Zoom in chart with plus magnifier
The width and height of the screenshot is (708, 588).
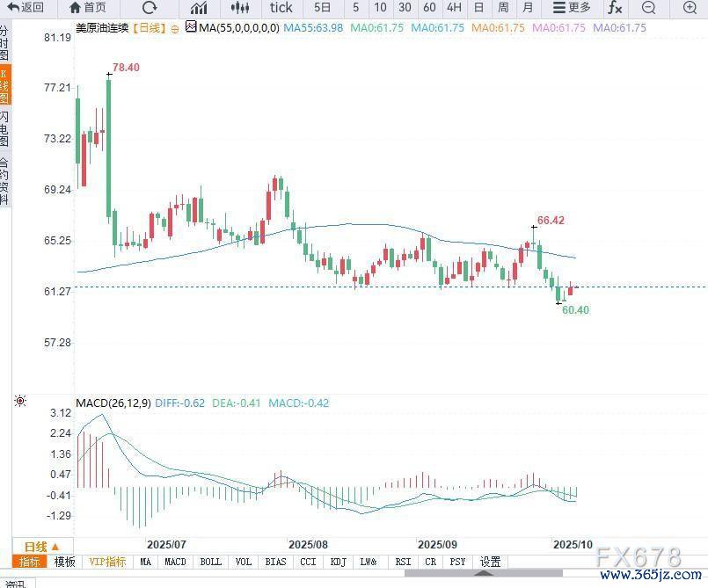tap(689, 8)
